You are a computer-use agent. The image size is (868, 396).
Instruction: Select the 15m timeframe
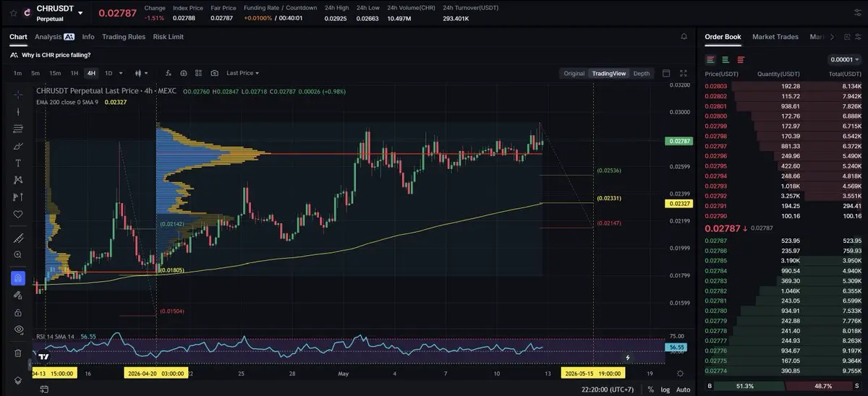point(55,73)
